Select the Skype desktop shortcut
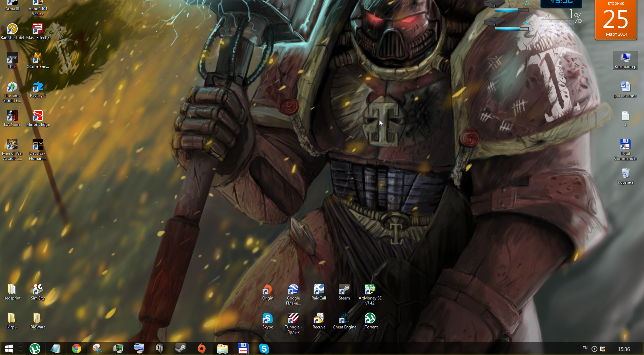Viewport: 644px width, 355px height. (x=268, y=321)
